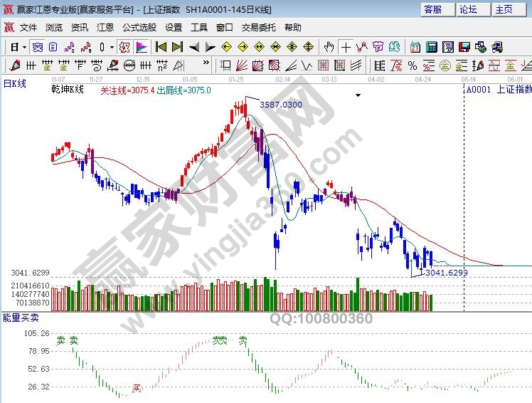Screen dimensions: 532x403
Task: Click the hand pan tool icon
Action: pyautogui.click(x=329, y=47)
